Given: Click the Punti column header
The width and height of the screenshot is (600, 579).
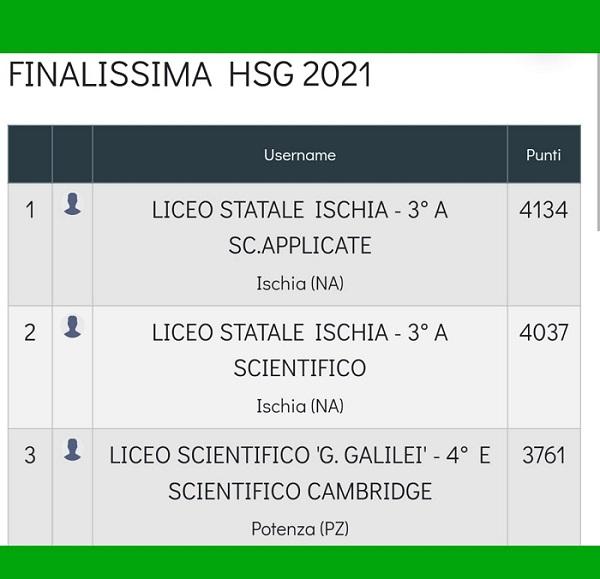Looking at the screenshot, I should pos(543,155).
